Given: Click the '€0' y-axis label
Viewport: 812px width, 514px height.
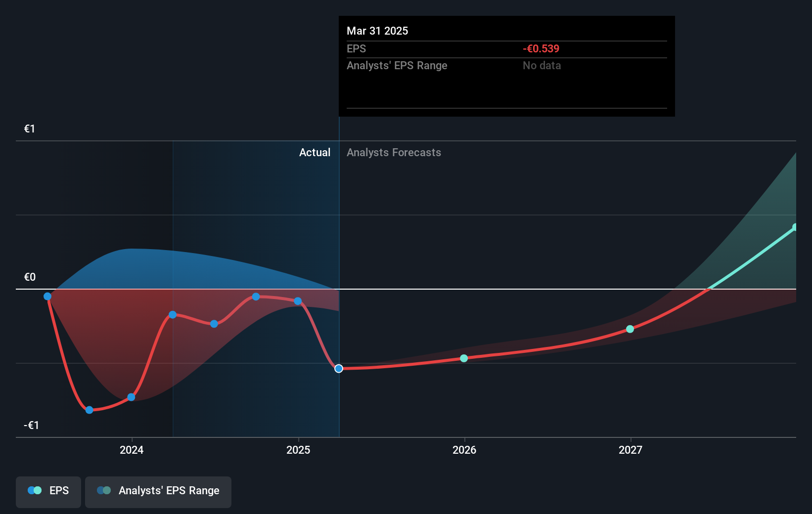Looking at the screenshot, I should pos(30,277).
